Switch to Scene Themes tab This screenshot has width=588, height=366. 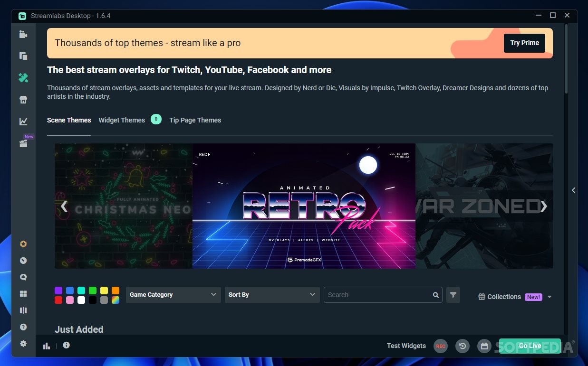coord(69,120)
